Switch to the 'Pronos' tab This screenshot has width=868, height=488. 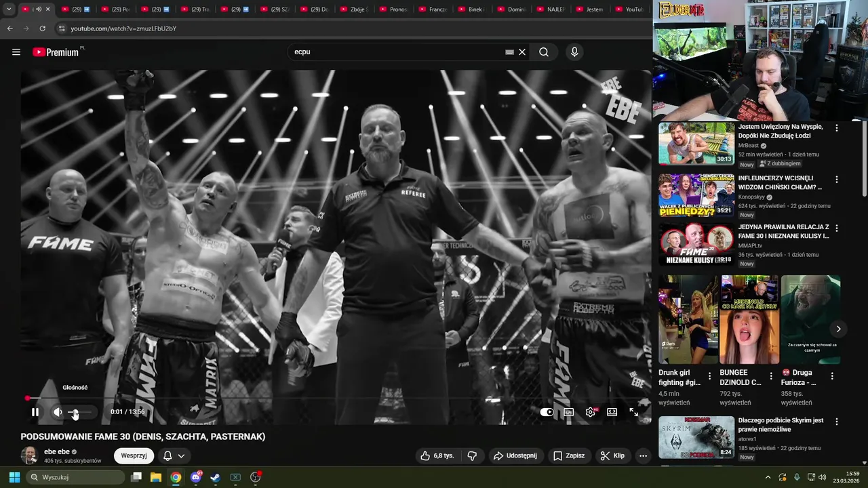click(394, 9)
